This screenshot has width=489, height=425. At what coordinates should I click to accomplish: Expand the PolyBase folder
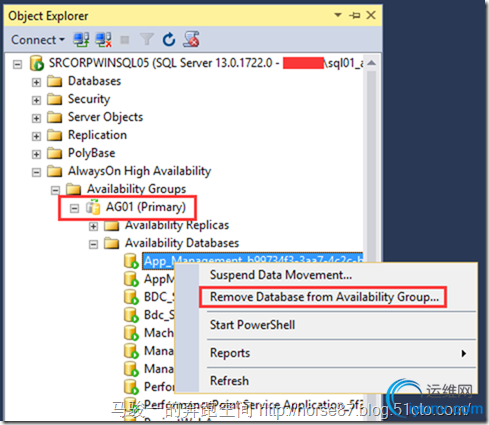click(36, 154)
